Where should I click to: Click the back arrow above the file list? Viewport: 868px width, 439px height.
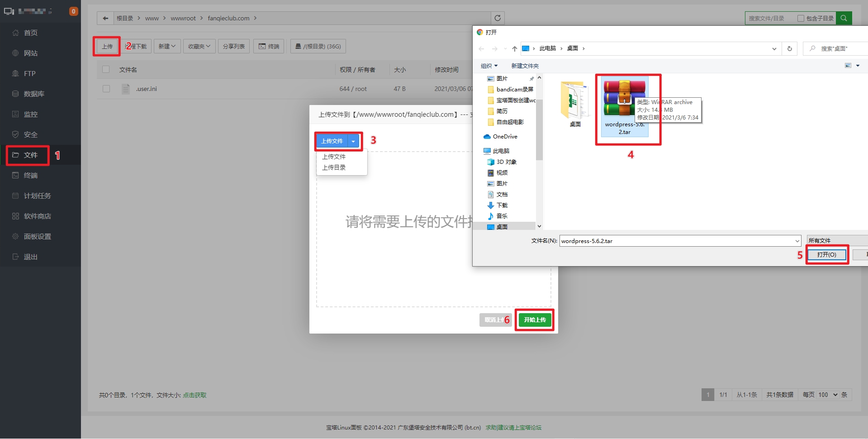(105, 18)
